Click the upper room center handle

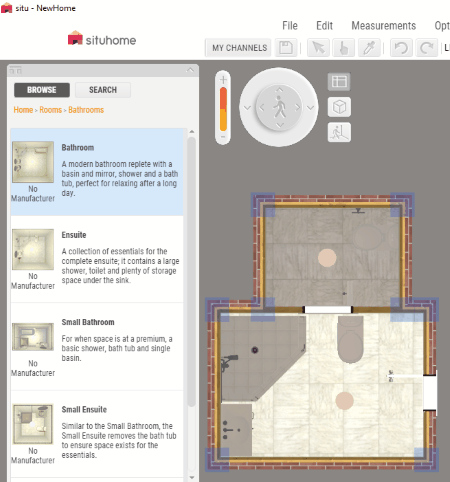[x=327, y=258]
